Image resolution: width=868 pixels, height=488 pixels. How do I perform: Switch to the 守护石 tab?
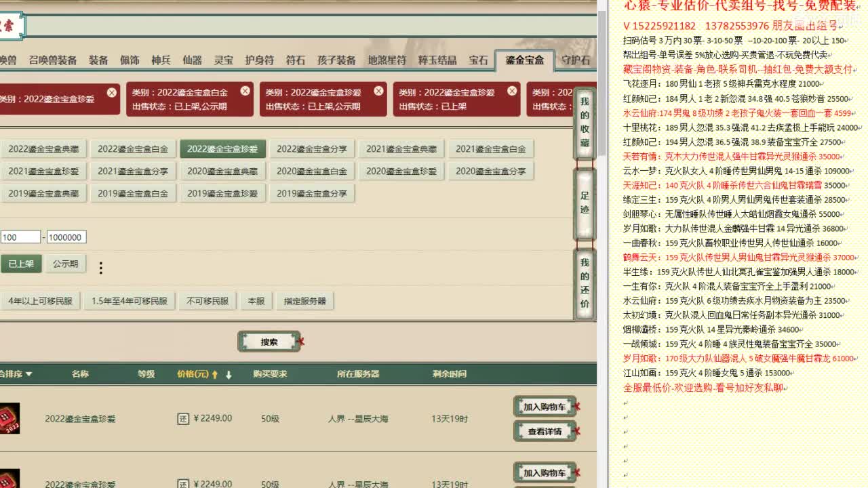(576, 60)
